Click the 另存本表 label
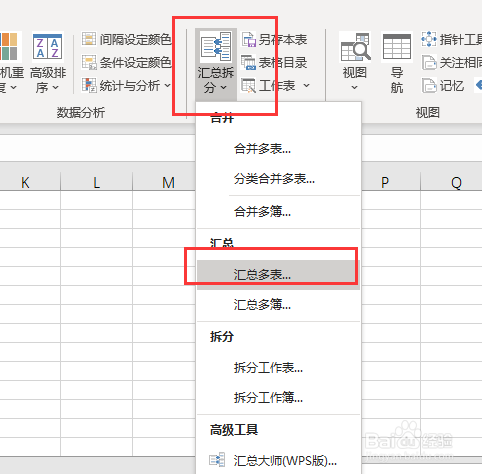Viewport: 482px width, 474px height. pyautogui.click(x=283, y=40)
